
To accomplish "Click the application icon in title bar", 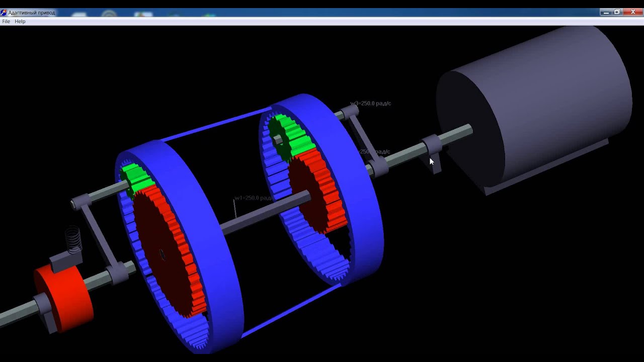I will [x=4, y=13].
